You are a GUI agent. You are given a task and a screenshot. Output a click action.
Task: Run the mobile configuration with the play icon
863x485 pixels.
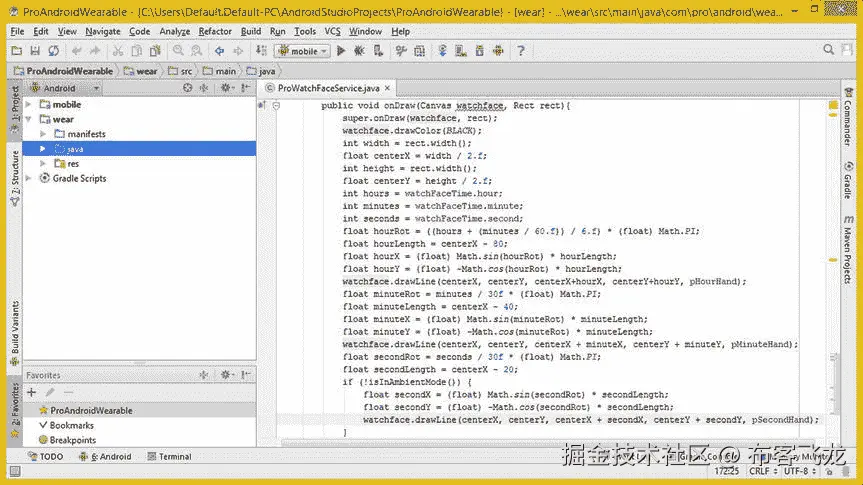[341, 51]
